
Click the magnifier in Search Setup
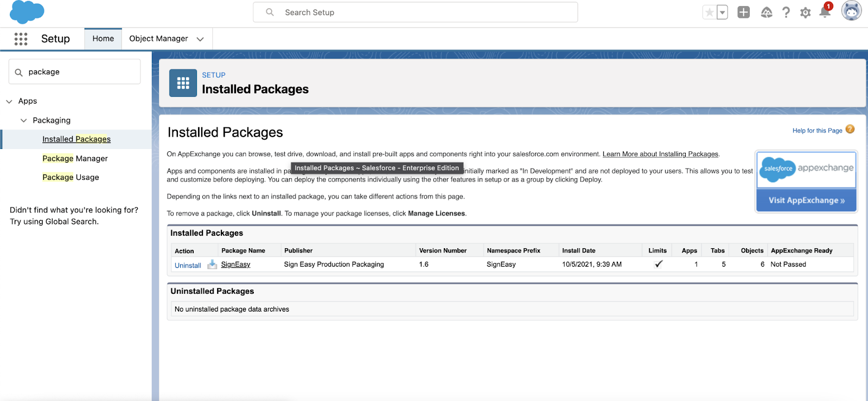click(x=270, y=12)
